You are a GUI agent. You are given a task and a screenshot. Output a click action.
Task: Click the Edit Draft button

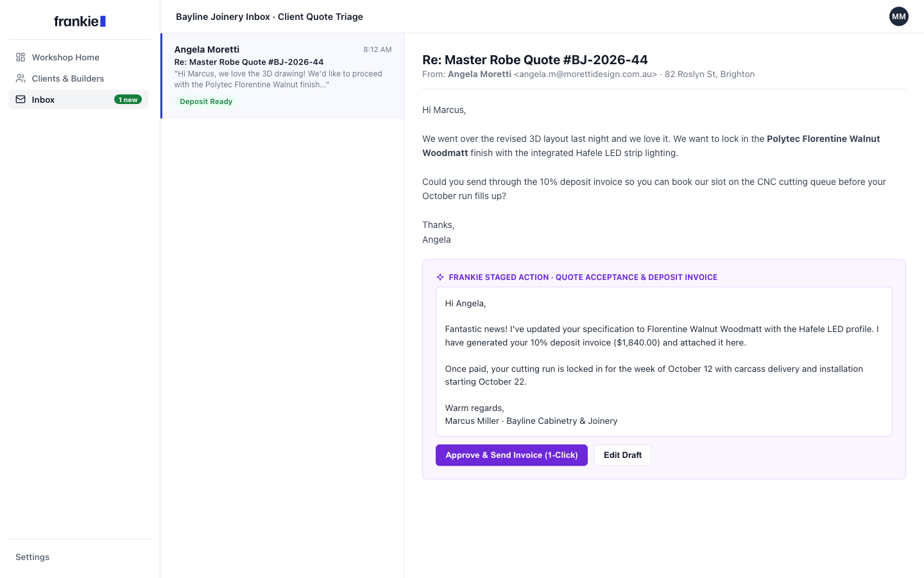tap(622, 455)
